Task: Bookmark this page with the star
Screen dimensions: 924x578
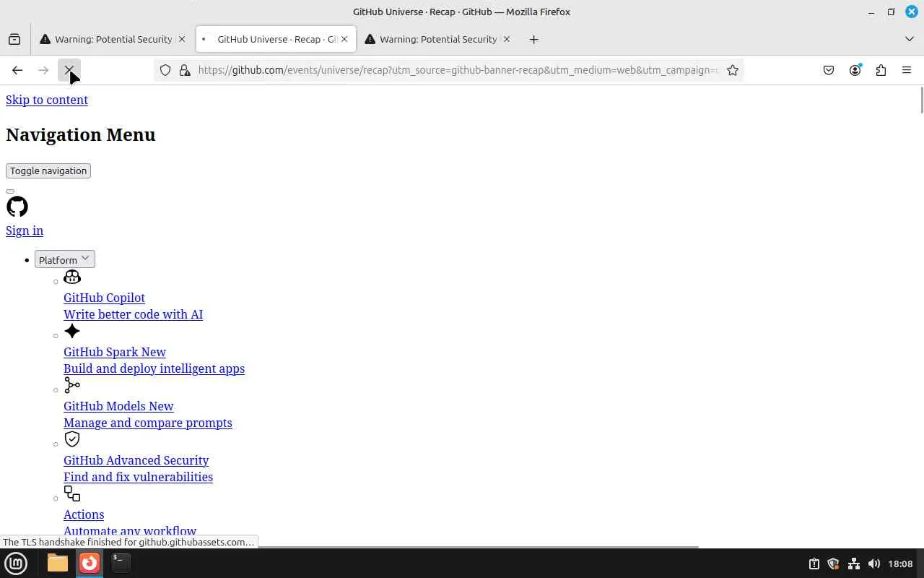Action: 733,70
